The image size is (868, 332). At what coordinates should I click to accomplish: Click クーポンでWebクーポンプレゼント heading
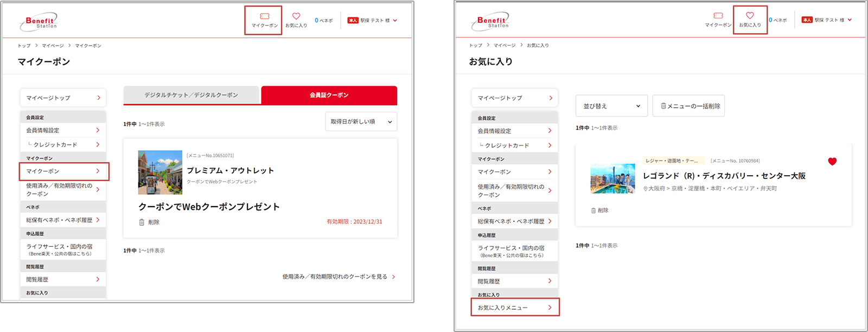click(209, 207)
